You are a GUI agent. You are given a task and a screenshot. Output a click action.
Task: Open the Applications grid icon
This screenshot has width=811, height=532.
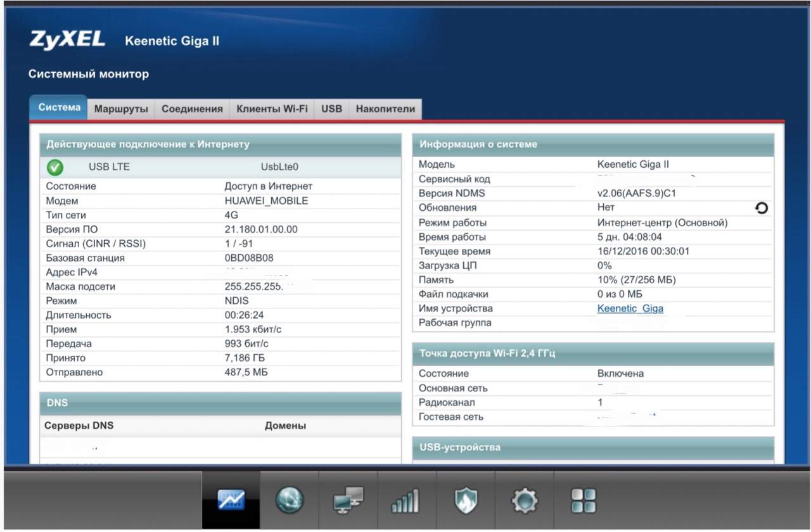(583, 501)
